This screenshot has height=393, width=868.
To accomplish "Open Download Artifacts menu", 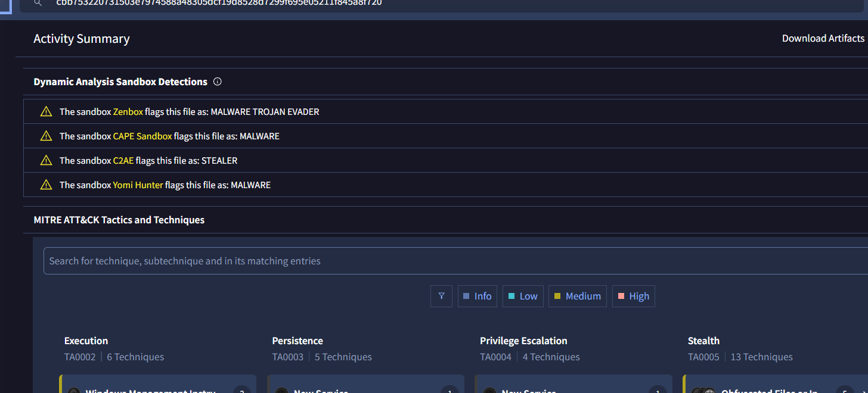I will click(x=823, y=38).
